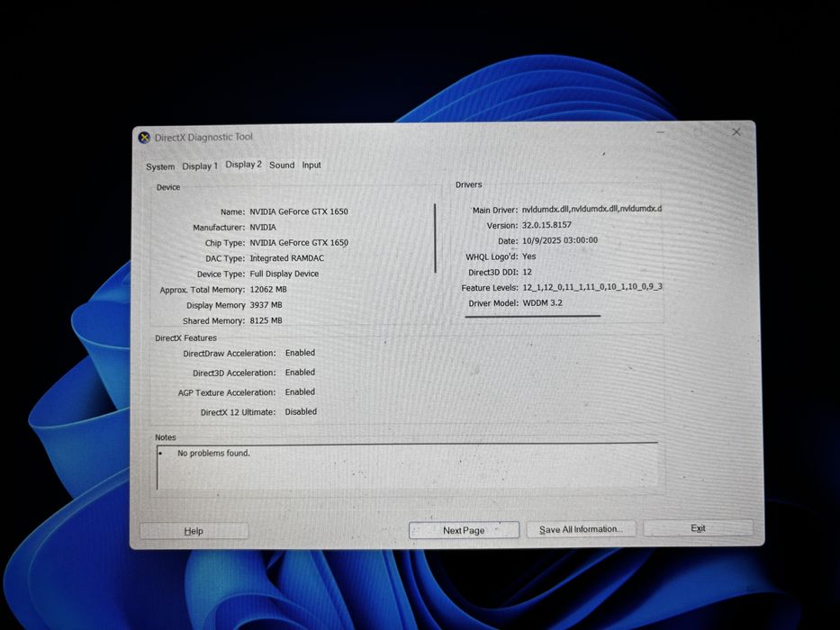The height and width of the screenshot is (630, 840).
Task: Close the DirectX Diagnostic Tool window
Action: pos(736,131)
